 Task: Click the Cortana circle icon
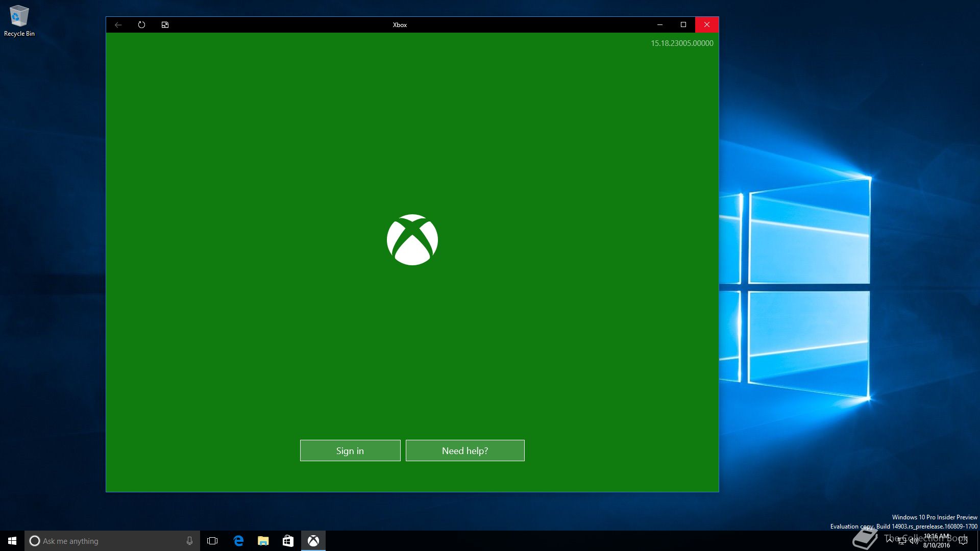tap(35, 541)
